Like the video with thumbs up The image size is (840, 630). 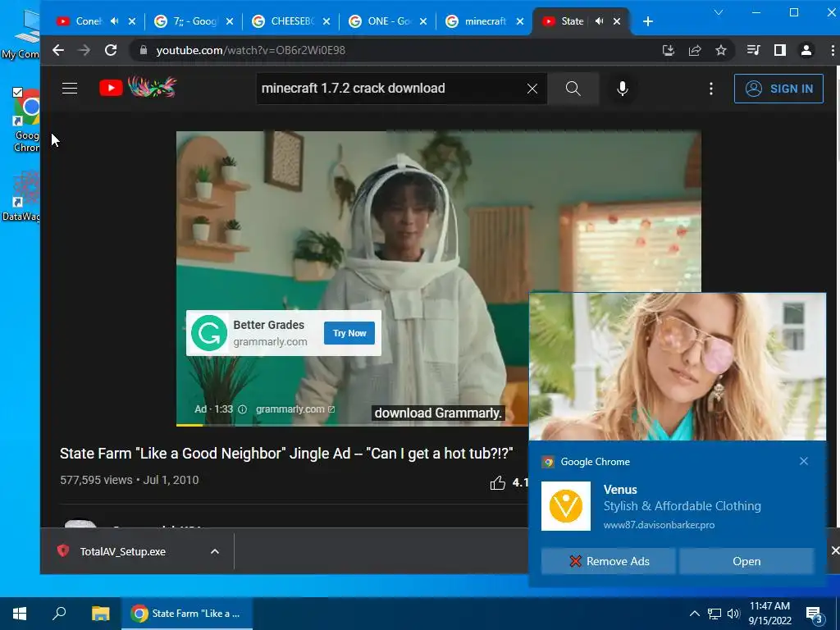(x=498, y=482)
